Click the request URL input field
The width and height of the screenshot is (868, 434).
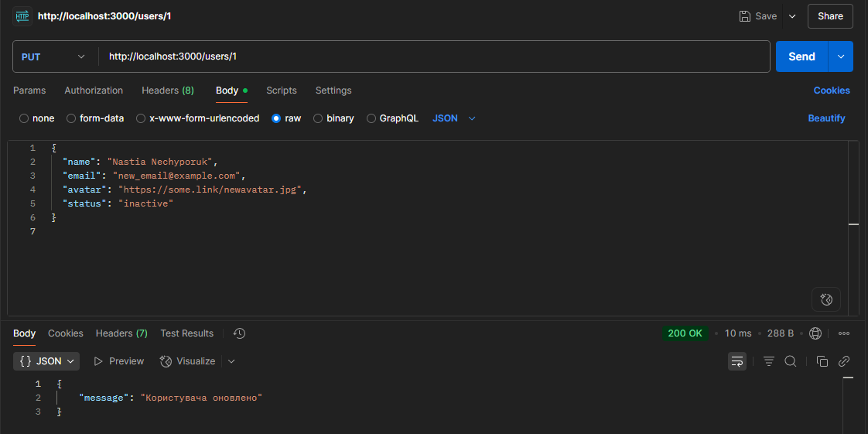pyautogui.click(x=434, y=56)
